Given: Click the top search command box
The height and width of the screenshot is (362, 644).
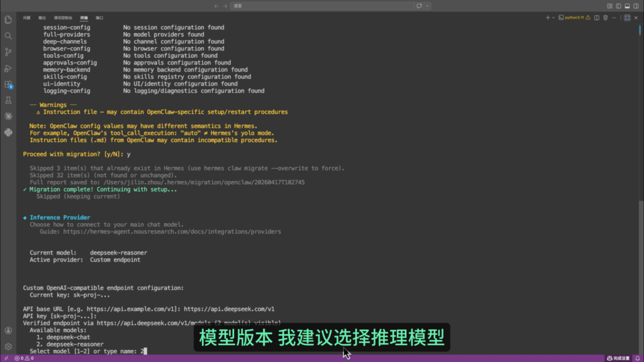Looking at the screenshot, I should click(322, 6).
